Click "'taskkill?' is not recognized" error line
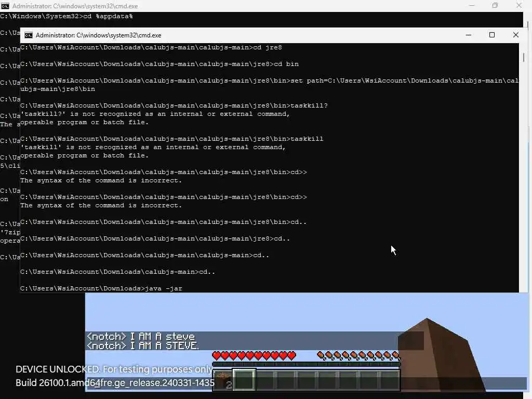 [x=155, y=114]
